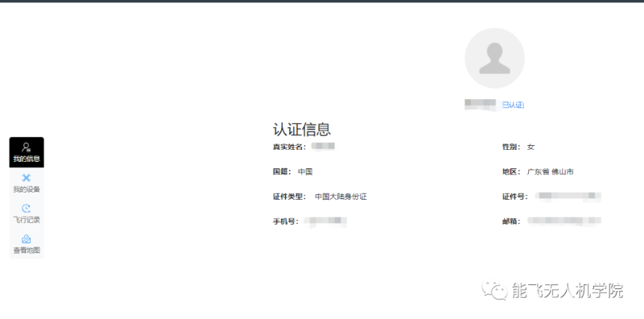Select the 证件类型 field label

[290, 197]
